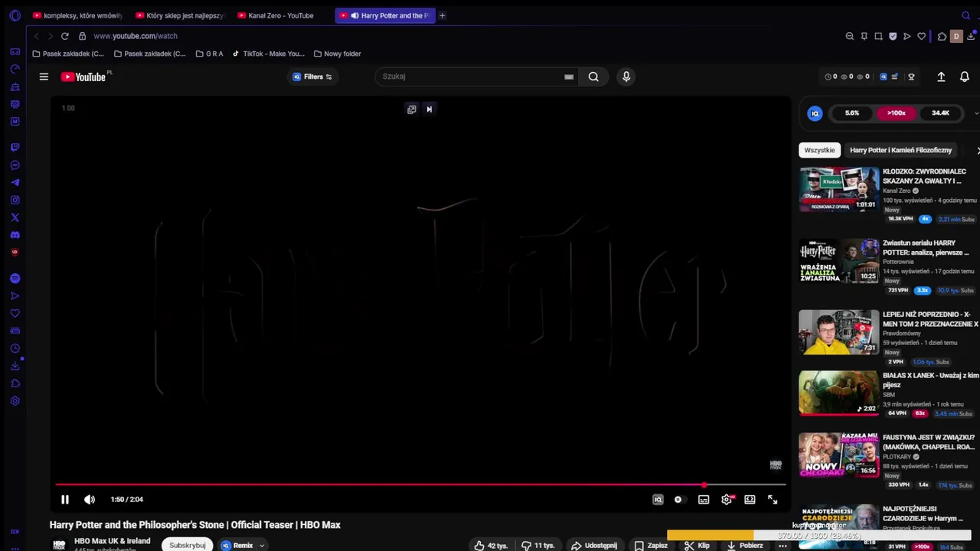The height and width of the screenshot is (551, 980).
Task: Pause the Harry Potter teaser video
Action: (65, 500)
